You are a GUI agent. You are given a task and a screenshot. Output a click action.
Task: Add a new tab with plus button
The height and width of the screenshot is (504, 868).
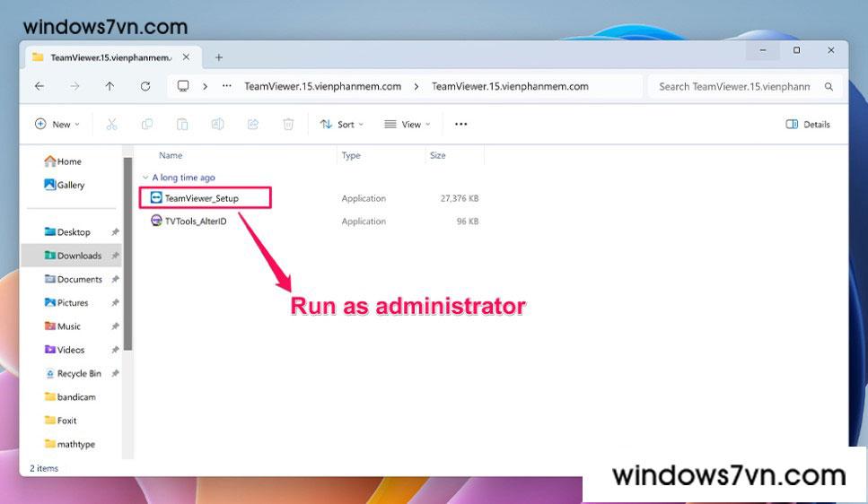(x=218, y=57)
